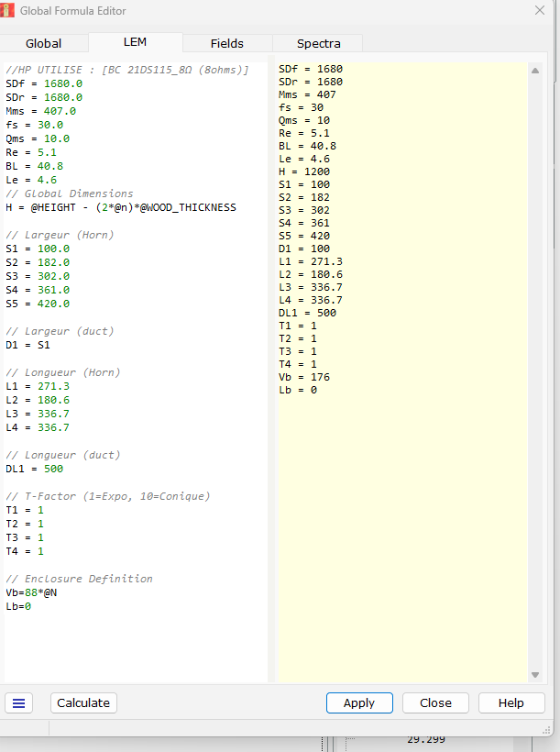Click the Close button
The height and width of the screenshot is (752, 560).
435,702
